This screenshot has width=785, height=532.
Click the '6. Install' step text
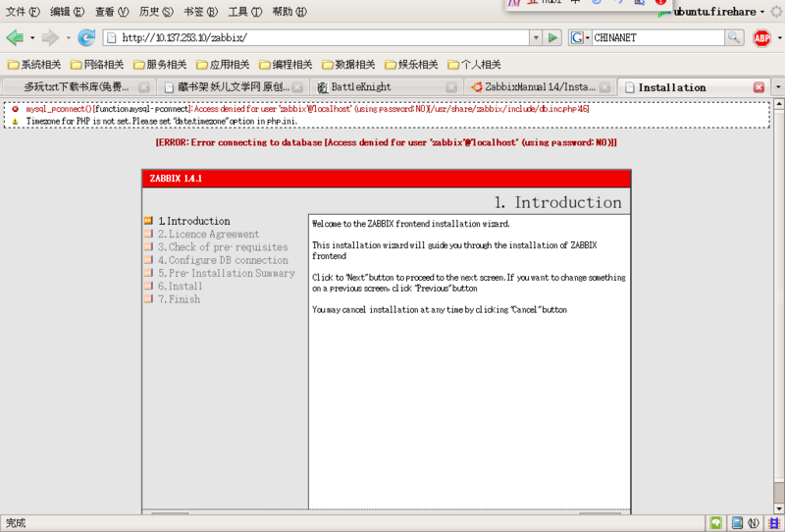[181, 286]
